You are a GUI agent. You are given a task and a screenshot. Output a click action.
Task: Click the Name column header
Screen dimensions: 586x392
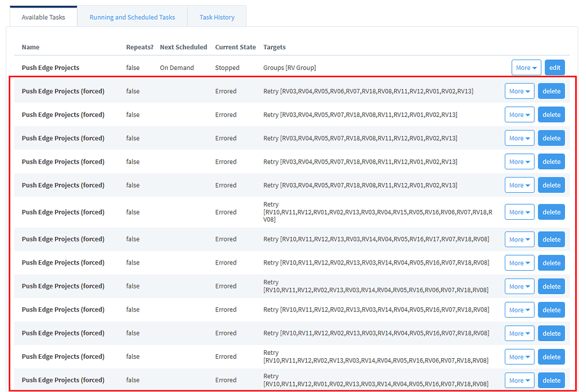point(30,47)
